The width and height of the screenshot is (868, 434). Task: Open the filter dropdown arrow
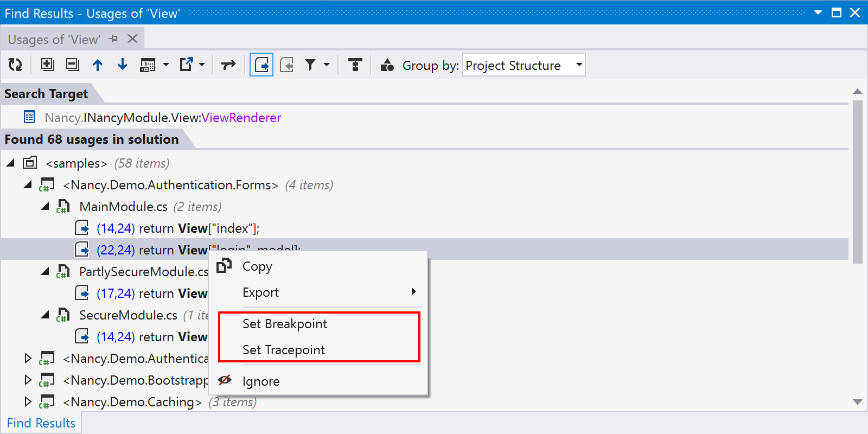point(327,65)
